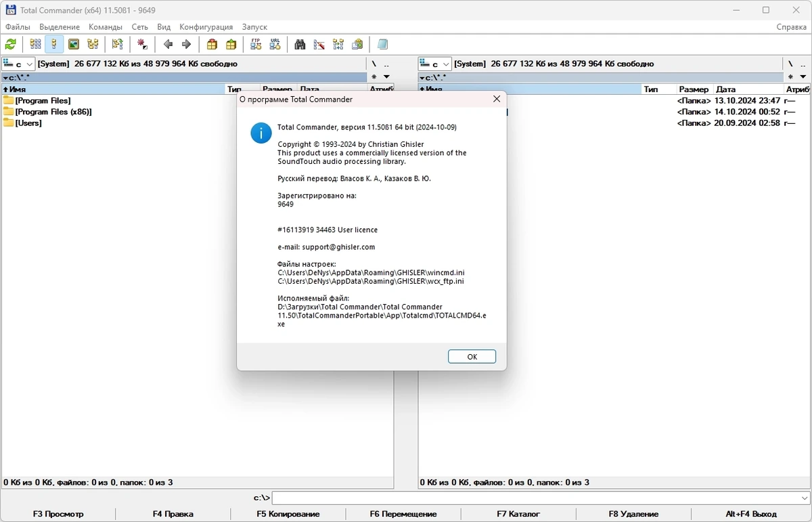Click OK in the About dialog
Image resolution: width=812 pixels, height=522 pixels.
pyautogui.click(x=472, y=357)
